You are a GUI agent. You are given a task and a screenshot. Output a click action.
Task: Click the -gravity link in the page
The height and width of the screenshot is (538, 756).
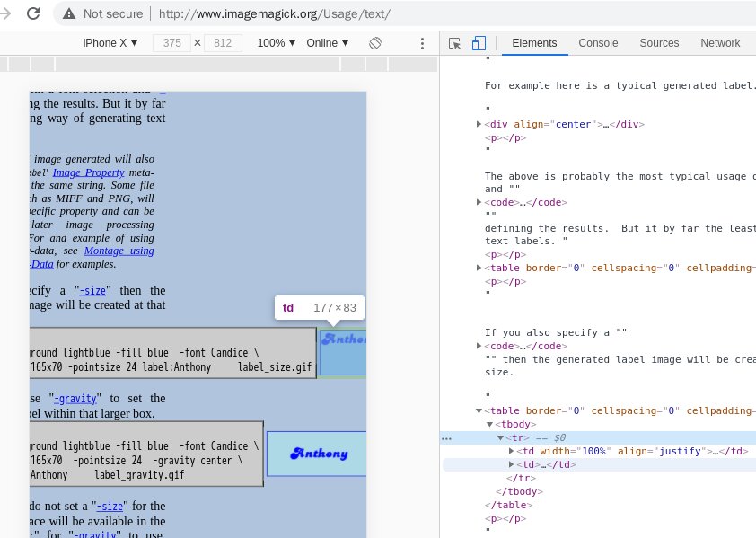pos(76,399)
